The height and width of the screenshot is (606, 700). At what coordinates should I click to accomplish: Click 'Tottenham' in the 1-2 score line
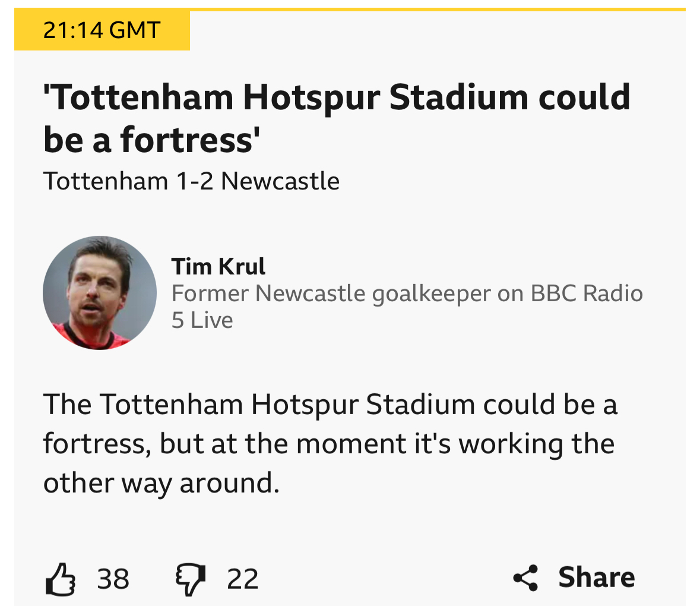pos(106,181)
